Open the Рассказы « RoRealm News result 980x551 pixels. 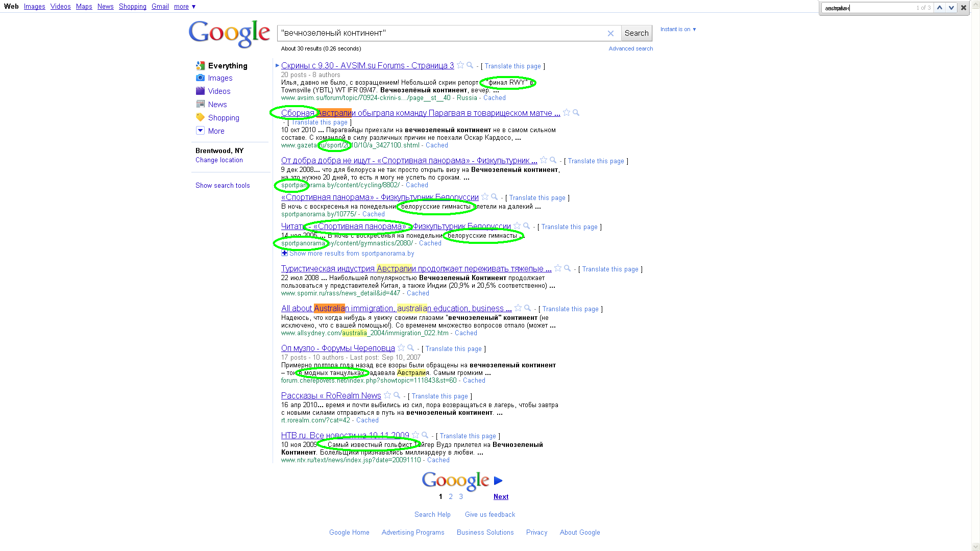(331, 396)
